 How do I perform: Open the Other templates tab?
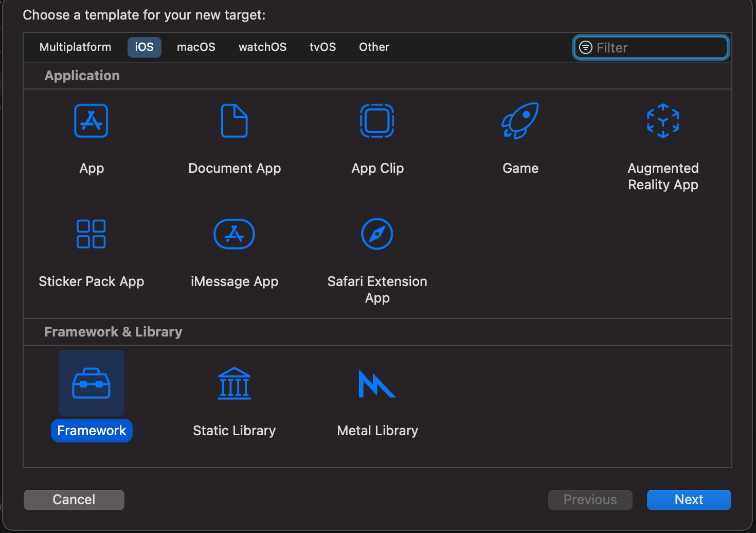pyautogui.click(x=374, y=47)
